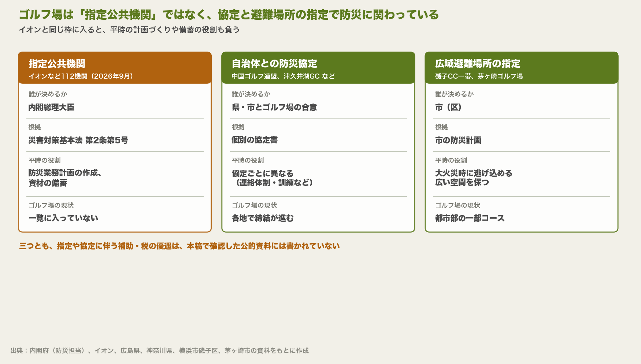Image resolution: width=641 pixels, height=364 pixels.
Task: Click the value '内閣総理大臣'
Action: [51, 107]
